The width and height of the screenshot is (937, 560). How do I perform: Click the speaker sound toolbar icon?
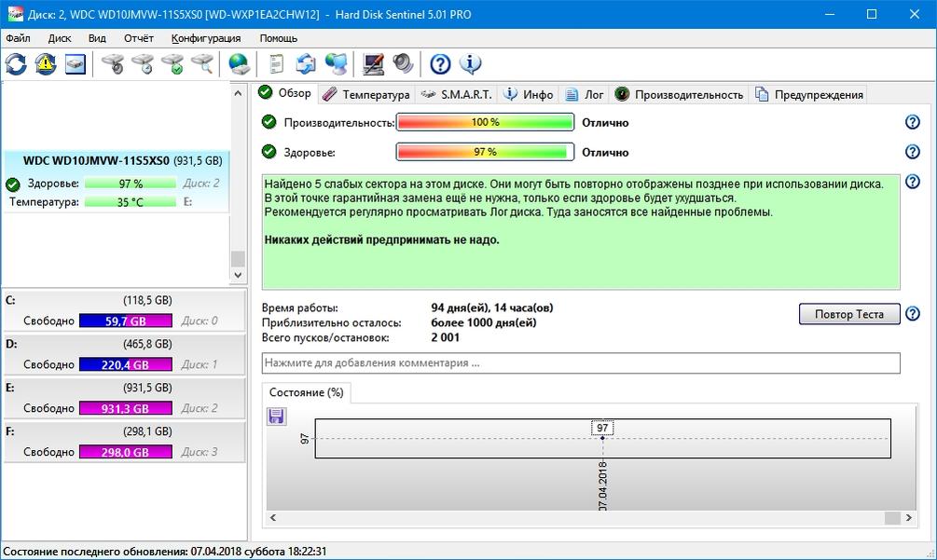[404, 64]
